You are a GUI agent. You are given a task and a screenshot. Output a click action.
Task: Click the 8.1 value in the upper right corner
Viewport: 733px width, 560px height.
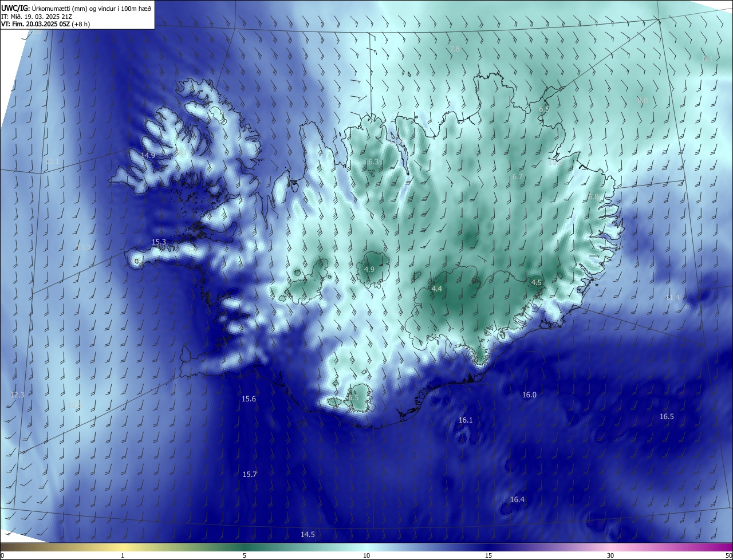tap(708, 59)
